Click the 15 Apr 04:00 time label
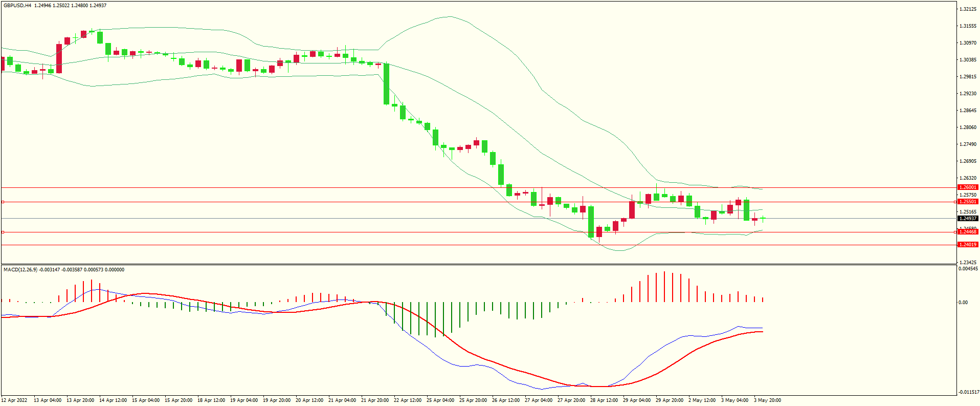 146,400
